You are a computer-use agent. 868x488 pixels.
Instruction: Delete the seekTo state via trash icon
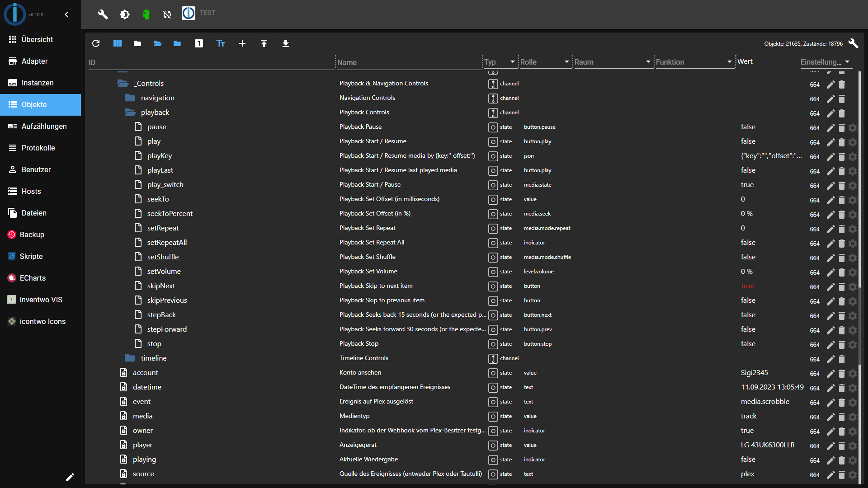click(x=842, y=200)
